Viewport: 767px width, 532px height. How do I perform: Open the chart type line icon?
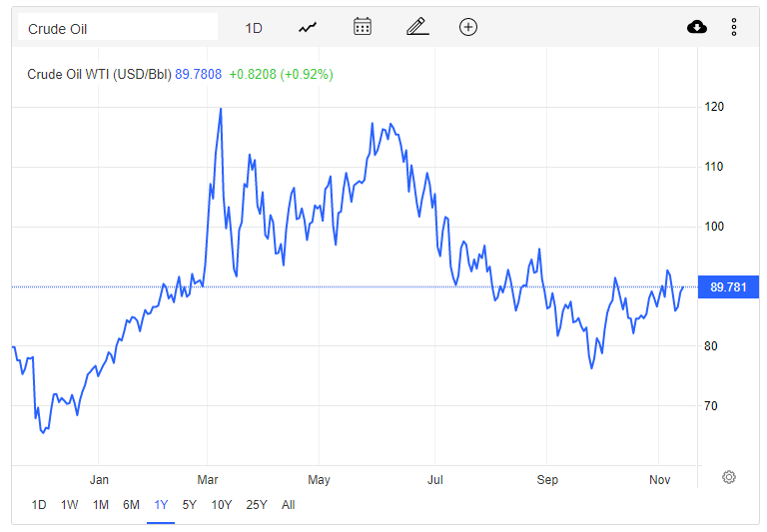point(308,27)
